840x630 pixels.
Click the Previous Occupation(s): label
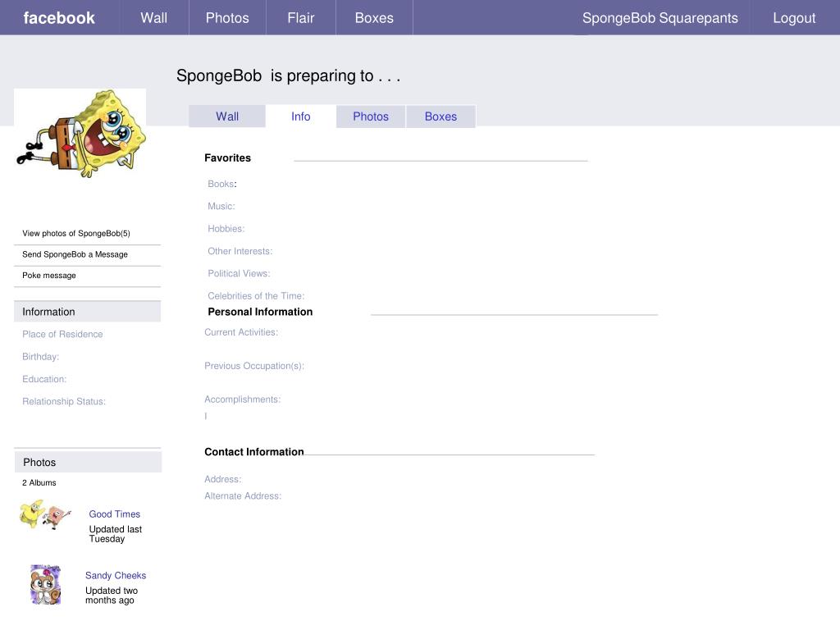(254, 366)
